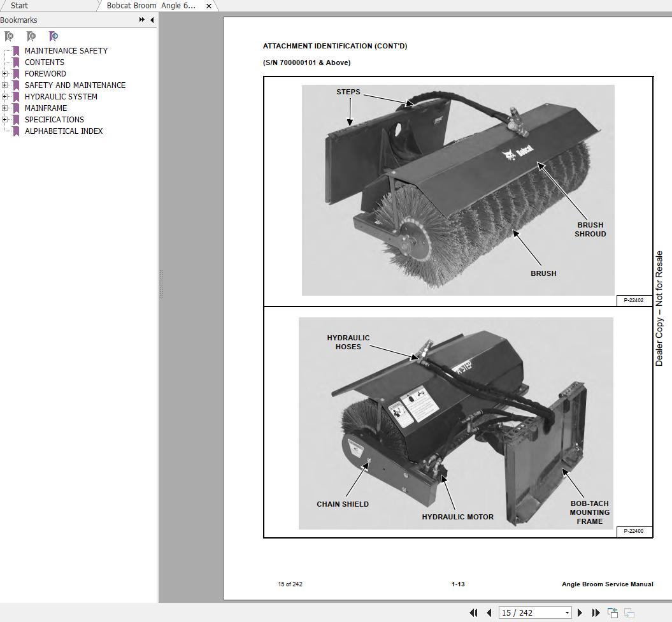
Task: Click the next page icon
Action: point(580,612)
